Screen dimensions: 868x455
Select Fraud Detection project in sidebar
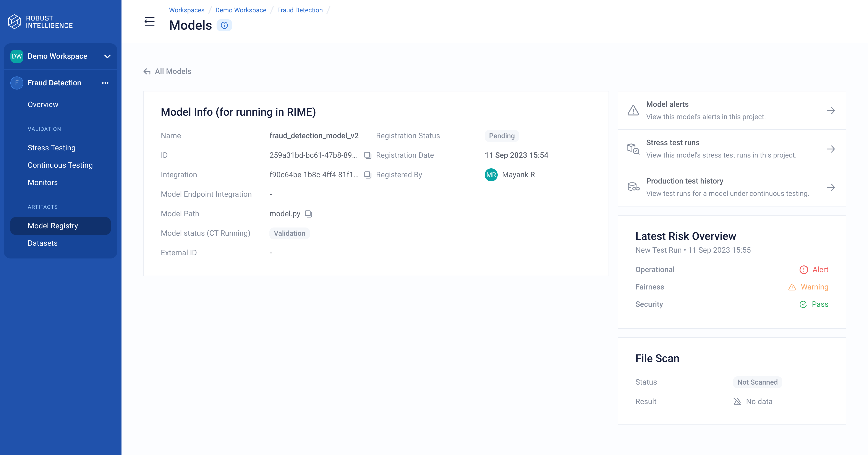point(55,83)
